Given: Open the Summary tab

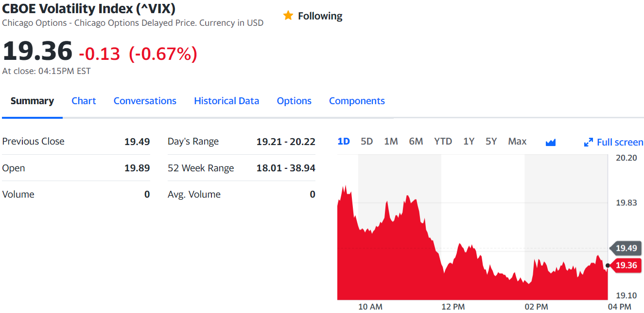Looking at the screenshot, I should (x=32, y=101).
